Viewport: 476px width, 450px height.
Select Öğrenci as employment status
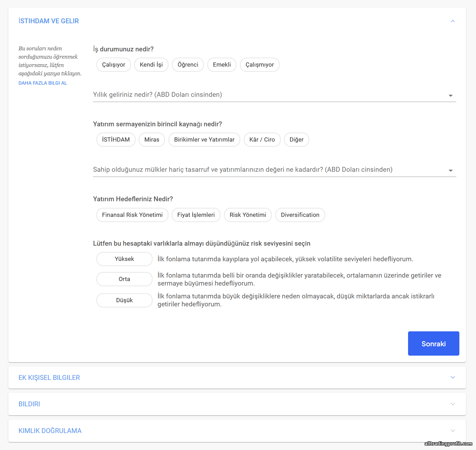pos(188,65)
